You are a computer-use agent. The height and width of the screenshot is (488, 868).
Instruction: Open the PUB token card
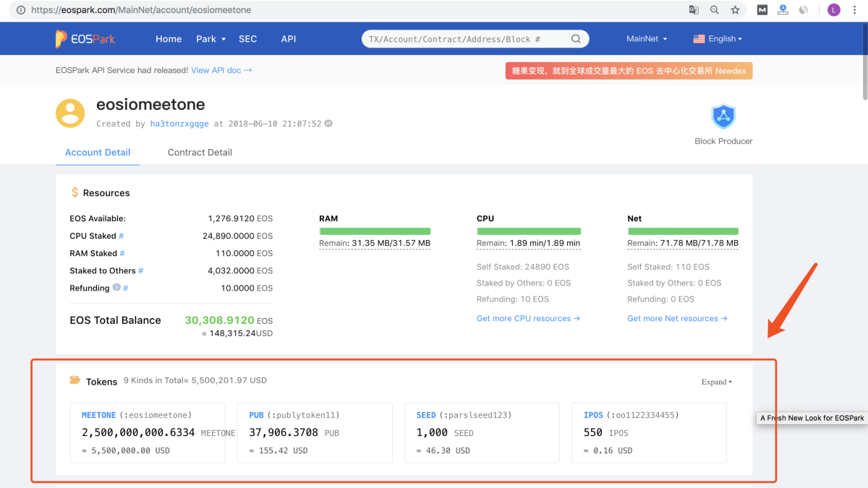point(315,432)
